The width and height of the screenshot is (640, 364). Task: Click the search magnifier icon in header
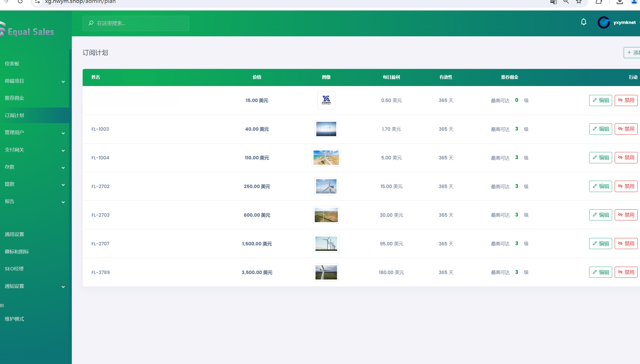click(91, 23)
